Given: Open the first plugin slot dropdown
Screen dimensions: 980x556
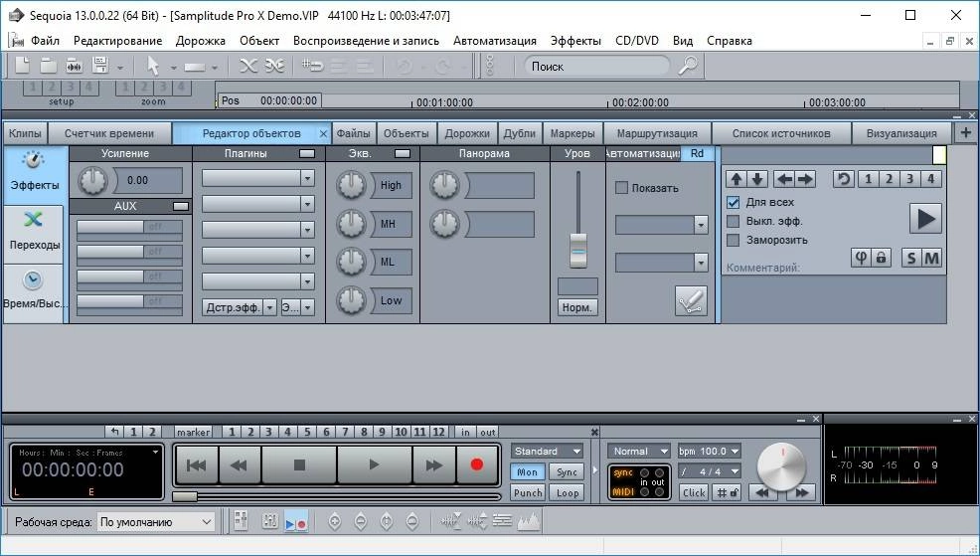Looking at the screenshot, I should pos(307,178).
